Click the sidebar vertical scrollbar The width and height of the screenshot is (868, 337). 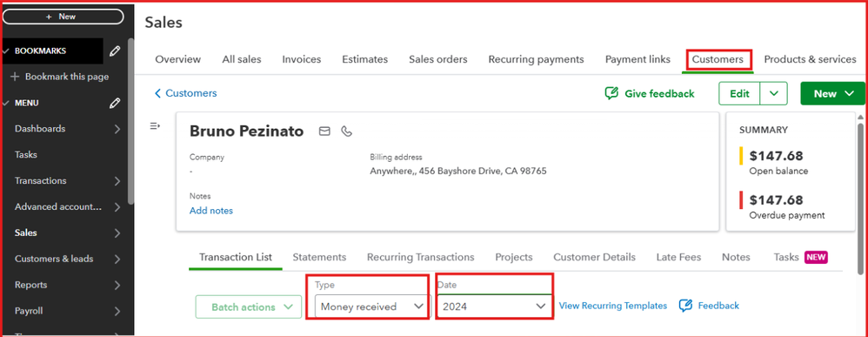130,122
